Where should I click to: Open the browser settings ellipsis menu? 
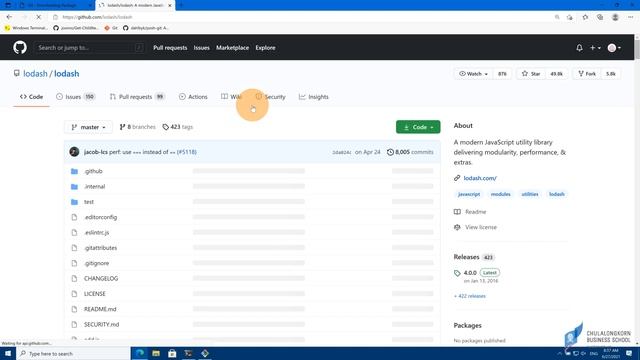point(630,17)
